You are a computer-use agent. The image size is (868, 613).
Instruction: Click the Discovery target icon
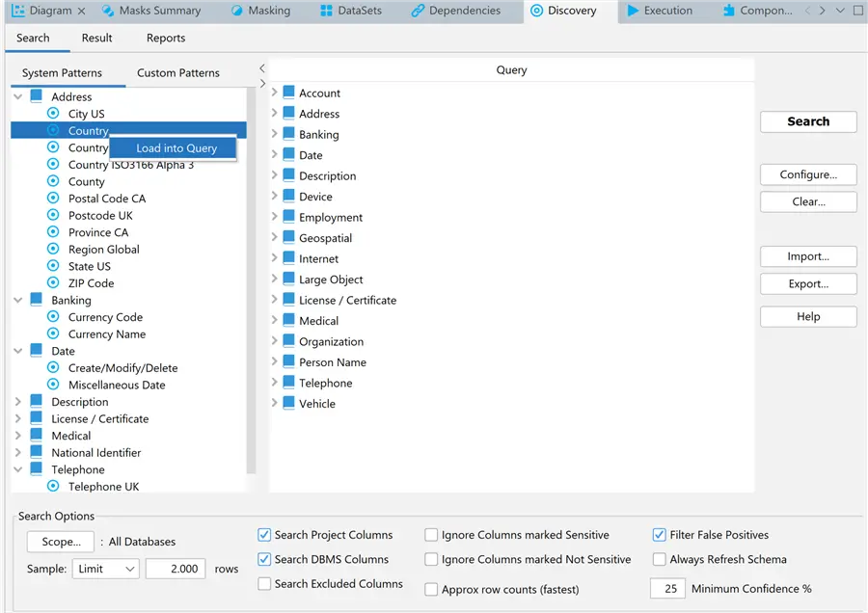(x=536, y=10)
